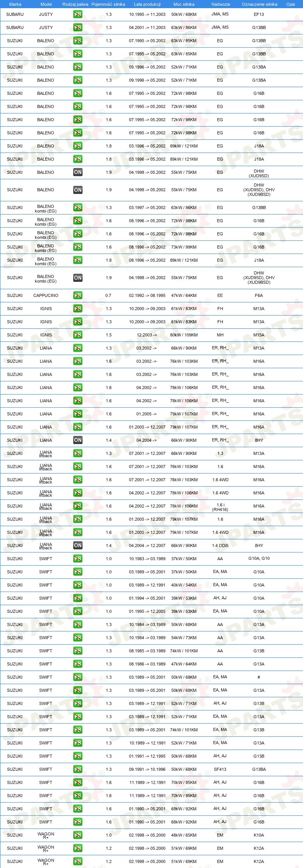Click the Marka column header
This screenshot has width=303, height=868.
pyautogui.click(x=15, y=4)
